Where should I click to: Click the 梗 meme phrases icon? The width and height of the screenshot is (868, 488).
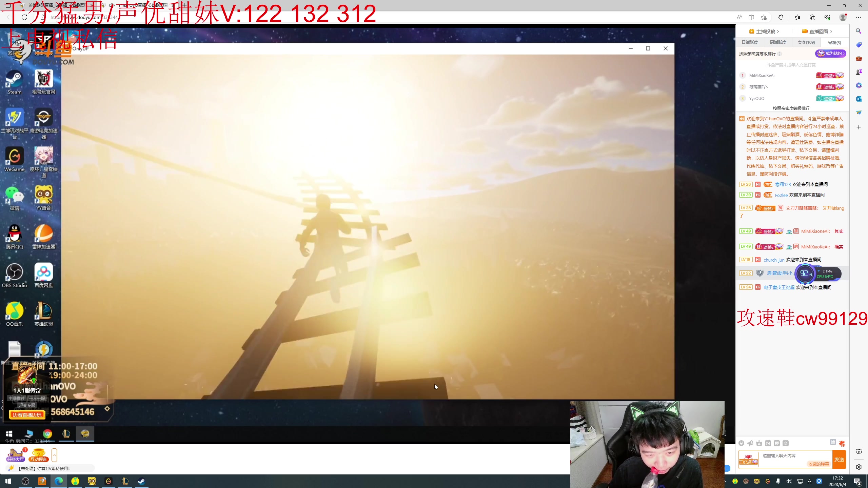[x=777, y=443]
